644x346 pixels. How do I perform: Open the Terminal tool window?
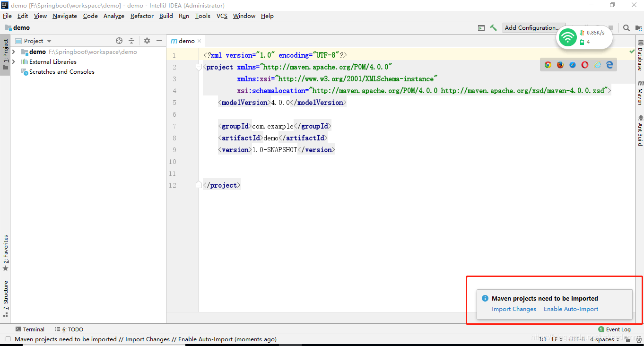click(30, 329)
